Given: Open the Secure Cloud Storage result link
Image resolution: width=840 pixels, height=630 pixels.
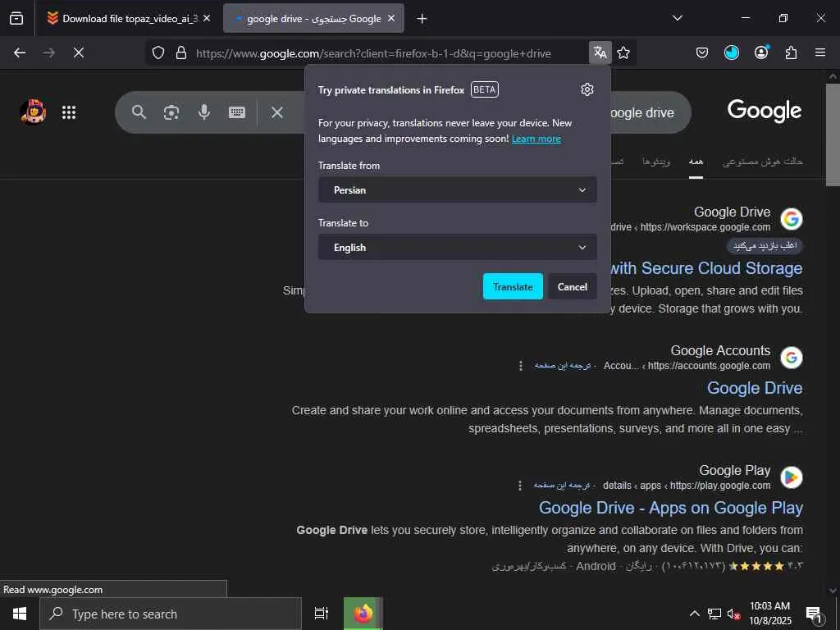Looking at the screenshot, I should [x=706, y=268].
